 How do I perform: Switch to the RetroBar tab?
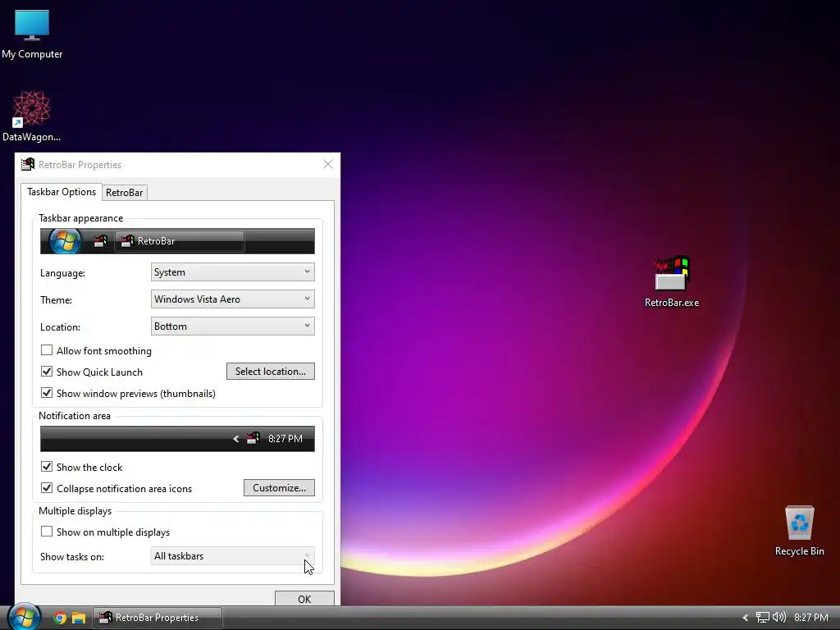coord(125,192)
